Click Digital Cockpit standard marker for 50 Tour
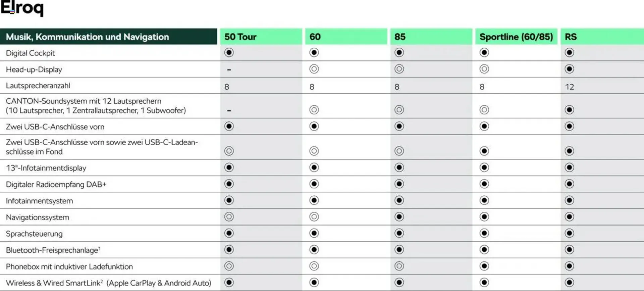This screenshot has width=644, height=291. pyautogui.click(x=229, y=53)
